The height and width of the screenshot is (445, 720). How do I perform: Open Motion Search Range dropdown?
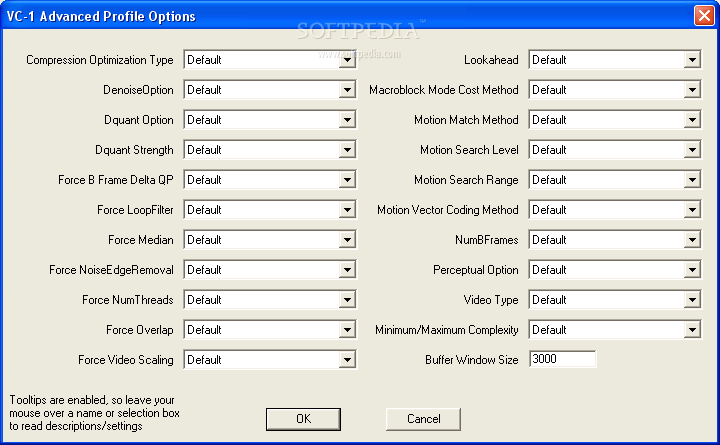(x=614, y=180)
